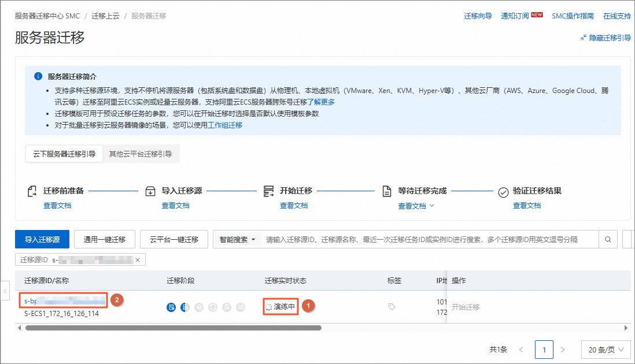
Task: Open 通知订阅 link
Action: click(515, 16)
